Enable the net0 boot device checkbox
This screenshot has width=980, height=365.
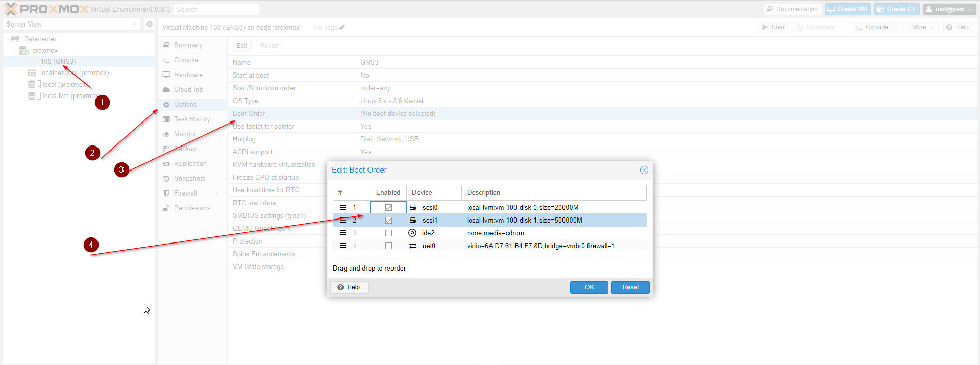point(388,246)
